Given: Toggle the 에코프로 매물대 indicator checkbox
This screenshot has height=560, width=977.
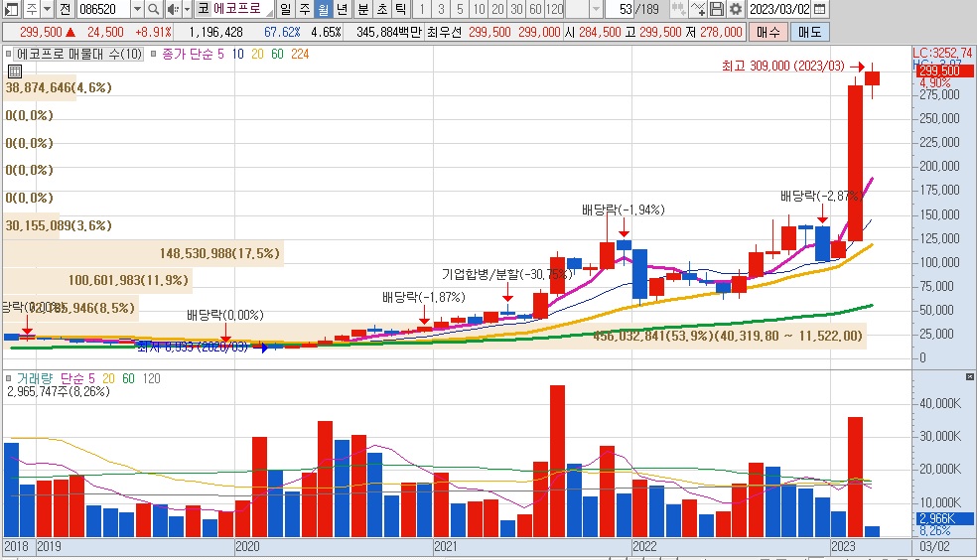Looking at the screenshot, I should (9, 55).
